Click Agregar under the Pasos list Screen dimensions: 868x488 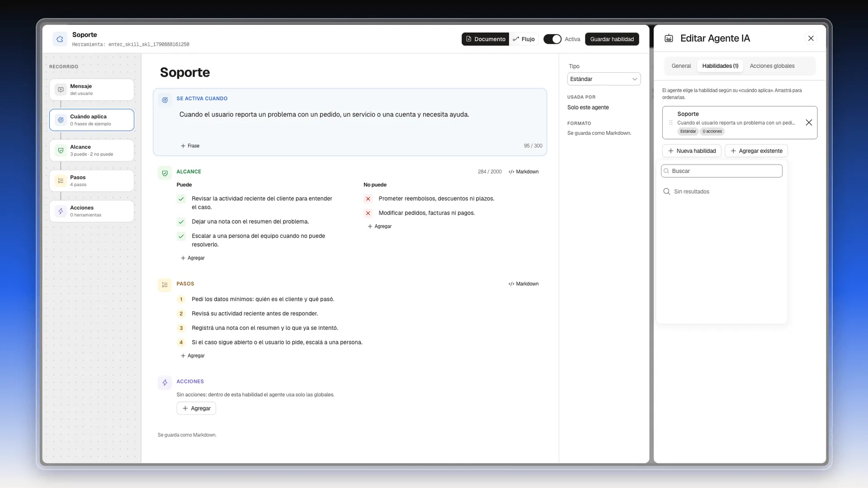[193, 356]
